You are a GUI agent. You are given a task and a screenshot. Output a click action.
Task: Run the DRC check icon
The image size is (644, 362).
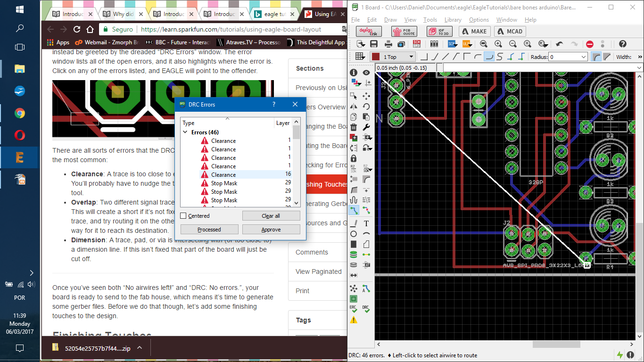(366, 309)
